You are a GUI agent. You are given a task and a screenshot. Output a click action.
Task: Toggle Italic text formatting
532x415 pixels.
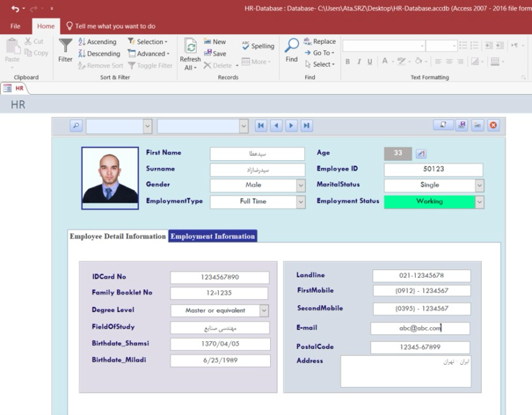click(x=359, y=62)
